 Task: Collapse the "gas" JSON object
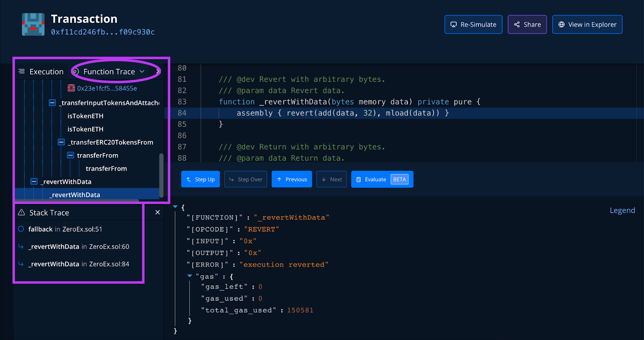[190, 276]
